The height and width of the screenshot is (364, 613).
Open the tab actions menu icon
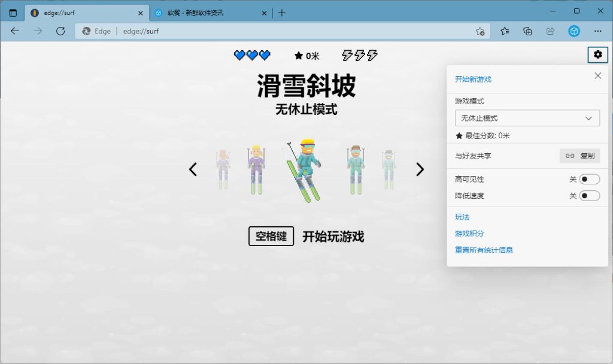(x=13, y=13)
